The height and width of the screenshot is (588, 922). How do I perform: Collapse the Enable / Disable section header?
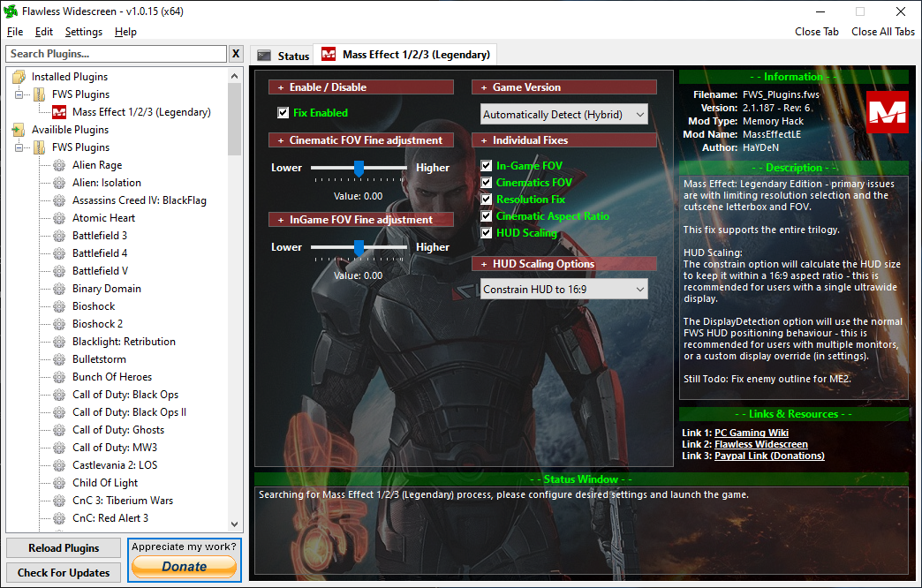(x=361, y=87)
